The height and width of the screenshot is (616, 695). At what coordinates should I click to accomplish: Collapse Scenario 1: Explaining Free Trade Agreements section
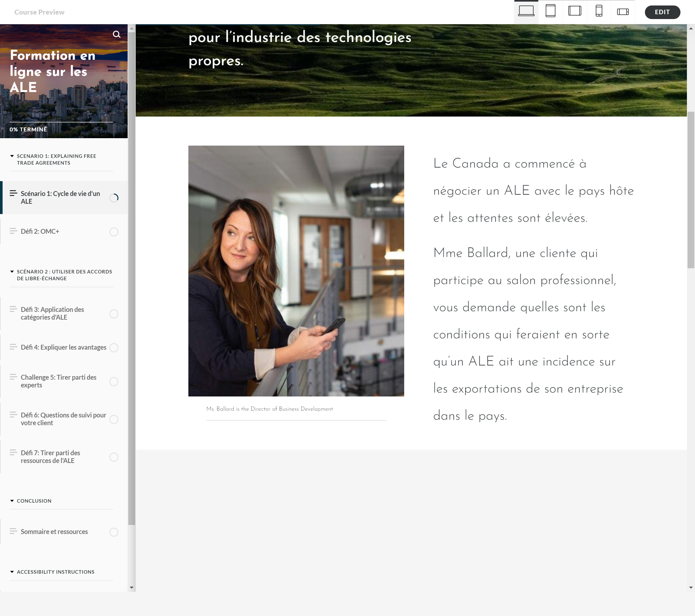point(12,156)
